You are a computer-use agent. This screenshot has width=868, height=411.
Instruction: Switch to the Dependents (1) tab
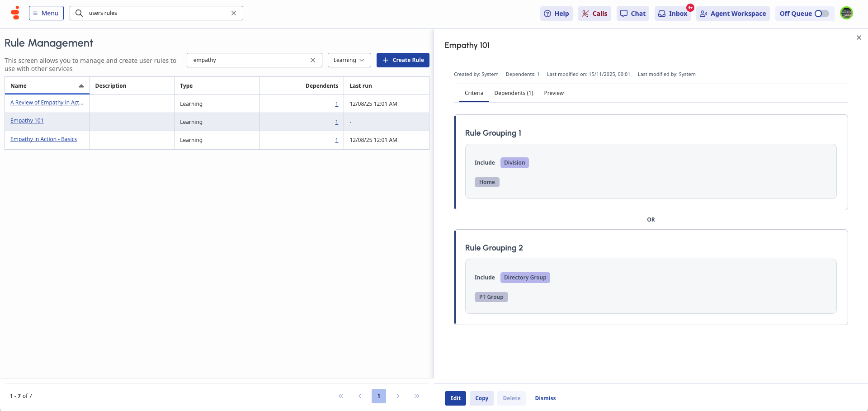click(x=514, y=93)
